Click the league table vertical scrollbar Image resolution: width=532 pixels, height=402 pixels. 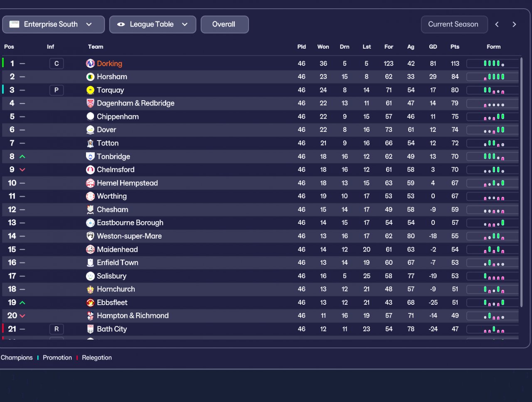click(522, 183)
